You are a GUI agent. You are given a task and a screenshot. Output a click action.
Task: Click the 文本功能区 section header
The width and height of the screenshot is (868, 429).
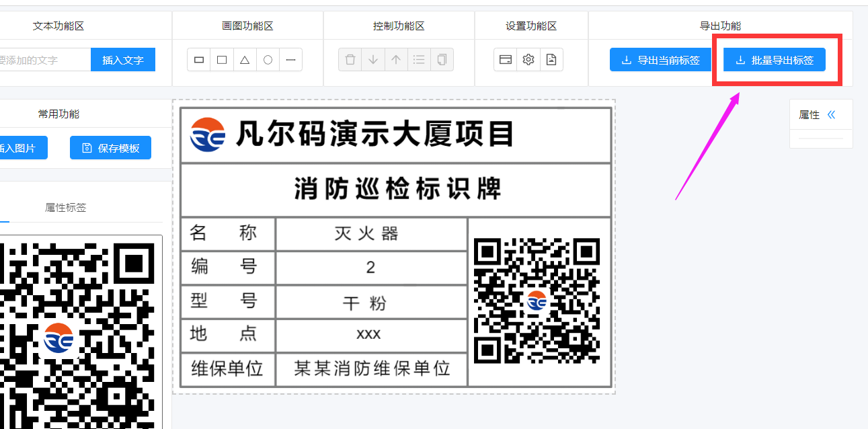pos(58,26)
